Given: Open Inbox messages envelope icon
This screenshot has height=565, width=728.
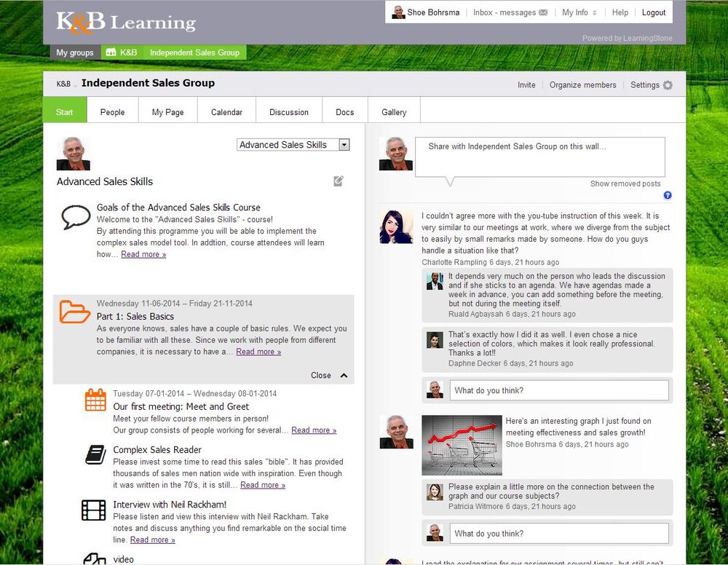Looking at the screenshot, I should click(x=543, y=12).
